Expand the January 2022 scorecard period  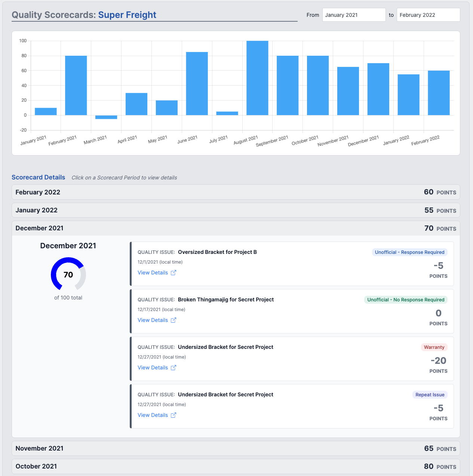[x=236, y=210]
